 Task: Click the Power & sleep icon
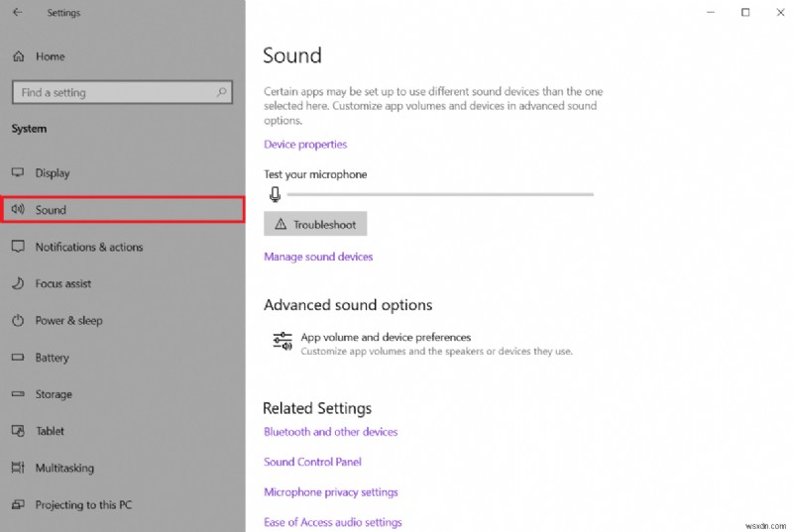18,320
